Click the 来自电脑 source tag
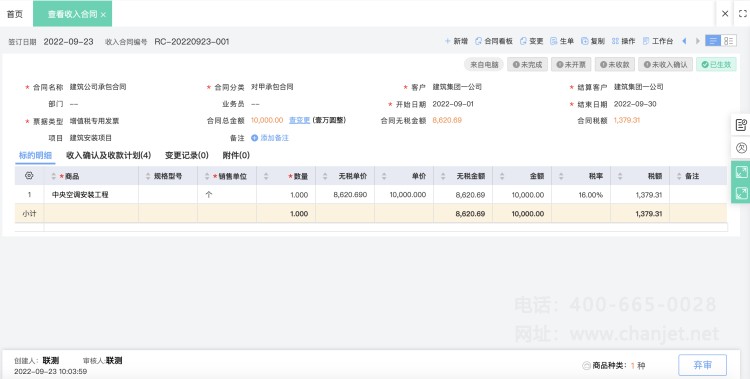 coord(484,65)
